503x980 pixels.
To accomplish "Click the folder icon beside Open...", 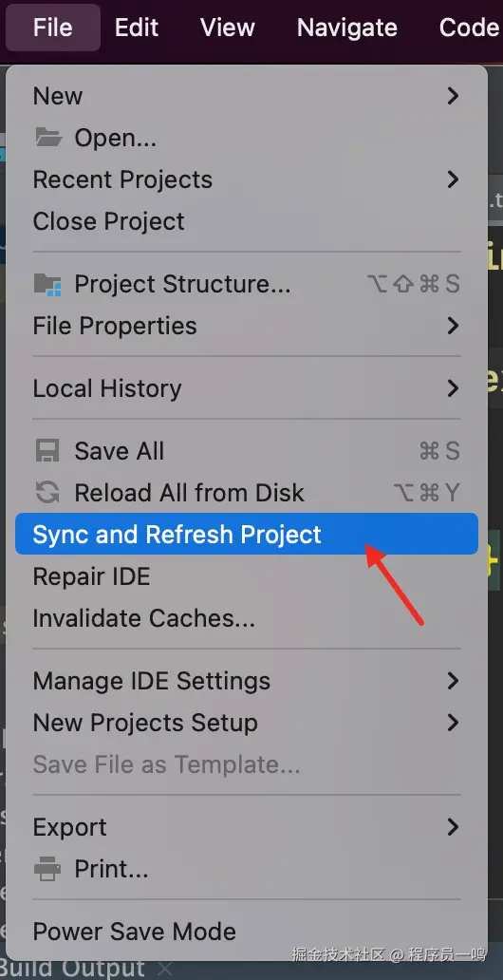I will (48, 137).
